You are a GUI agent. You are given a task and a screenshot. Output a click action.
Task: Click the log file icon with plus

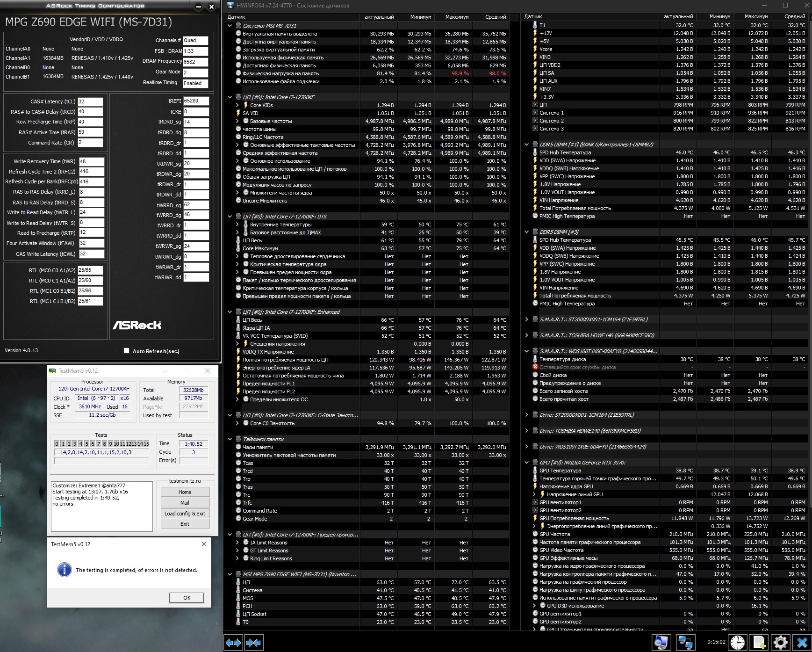(759, 643)
